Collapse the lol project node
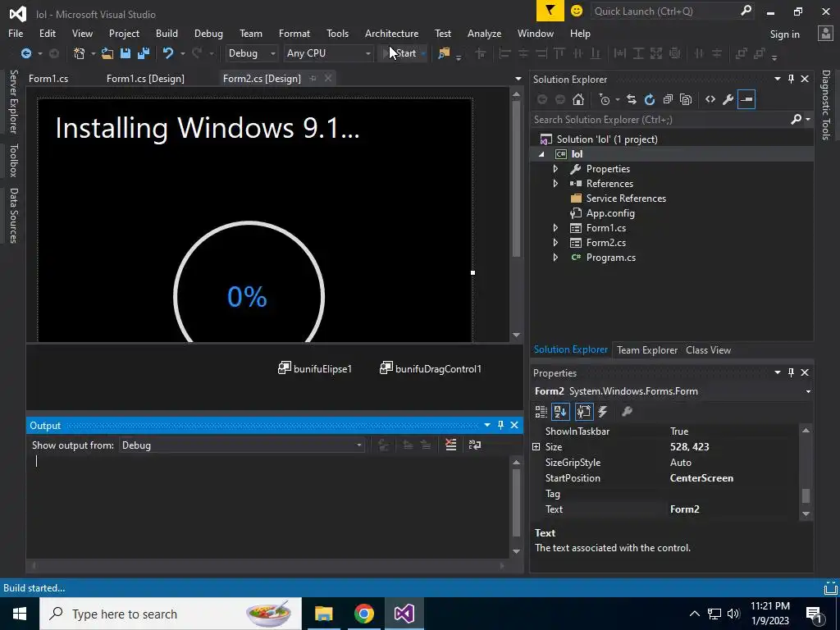Screen dimensions: 840x630 [x=541, y=154]
